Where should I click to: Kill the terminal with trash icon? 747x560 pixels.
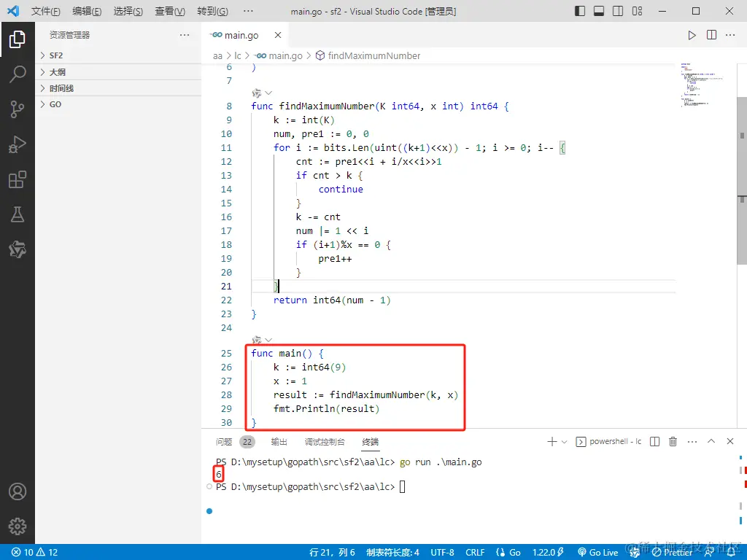coord(673,442)
